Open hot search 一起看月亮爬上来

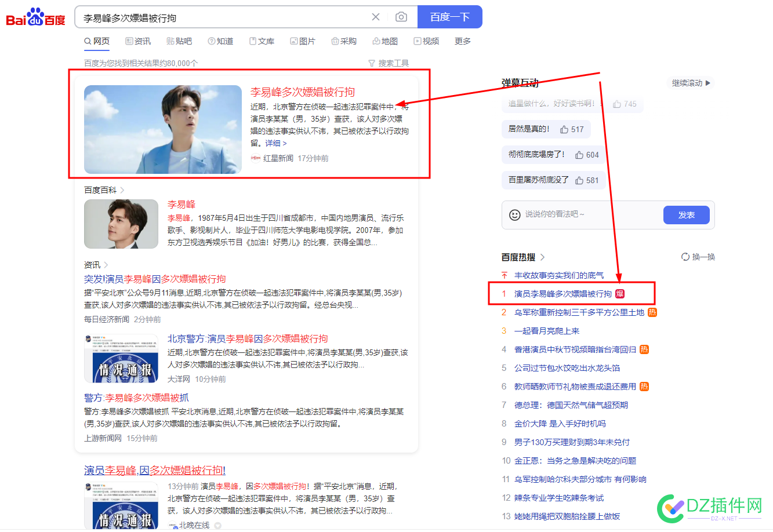[547, 331]
